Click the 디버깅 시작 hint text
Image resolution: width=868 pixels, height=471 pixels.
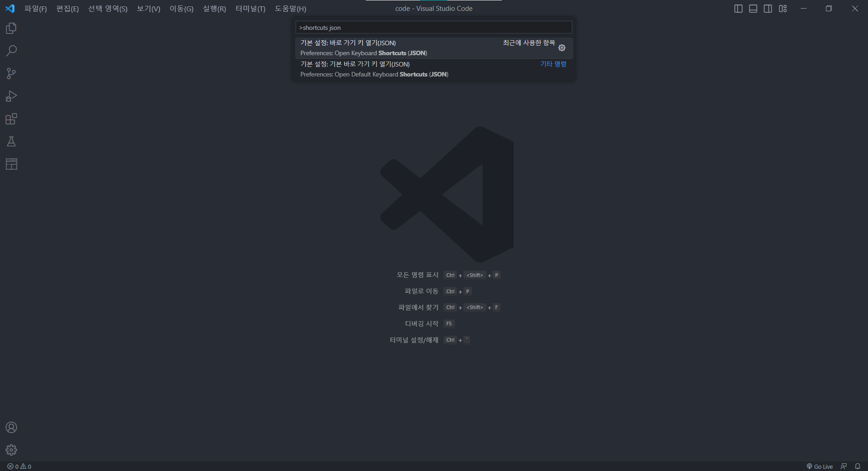pos(421,324)
